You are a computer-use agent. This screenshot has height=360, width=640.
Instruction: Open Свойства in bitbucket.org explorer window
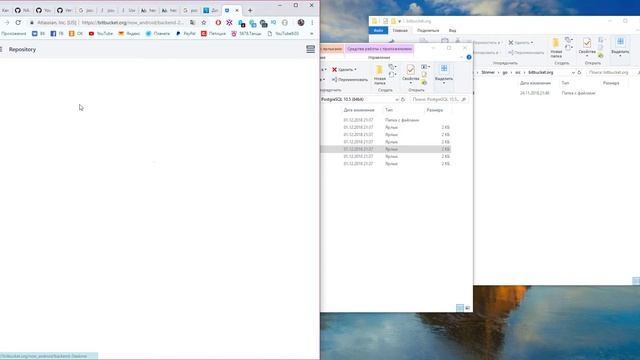[x=587, y=48]
